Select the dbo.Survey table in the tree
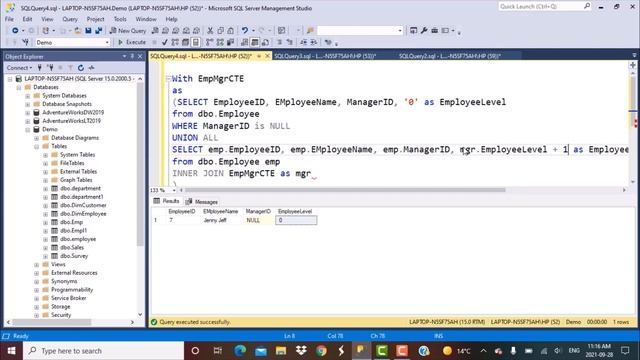Image resolution: width=640 pixels, height=360 pixels. pos(74,256)
